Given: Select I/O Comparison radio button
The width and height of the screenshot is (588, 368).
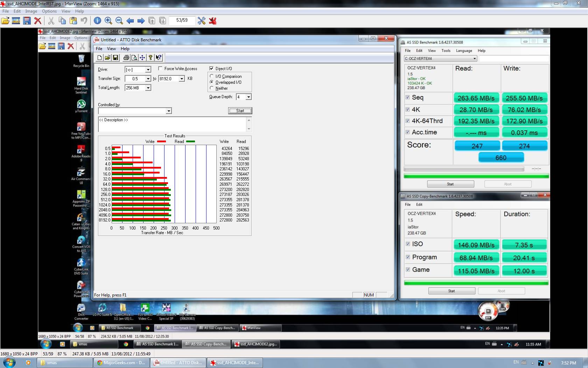Looking at the screenshot, I should [x=211, y=76].
